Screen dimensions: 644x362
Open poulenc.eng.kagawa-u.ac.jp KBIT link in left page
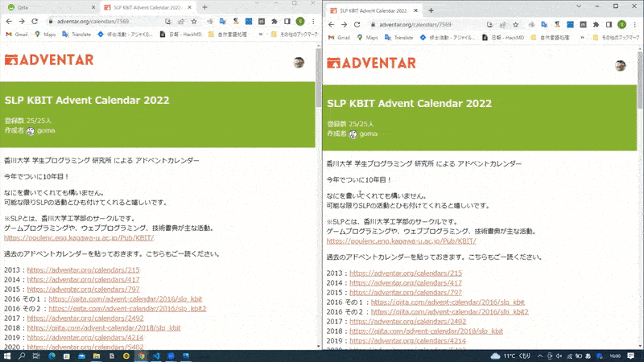click(x=79, y=237)
